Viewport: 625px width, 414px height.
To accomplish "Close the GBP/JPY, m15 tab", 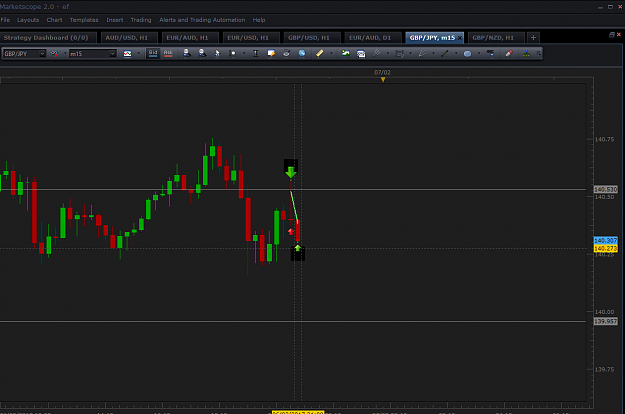I will (460, 38).
